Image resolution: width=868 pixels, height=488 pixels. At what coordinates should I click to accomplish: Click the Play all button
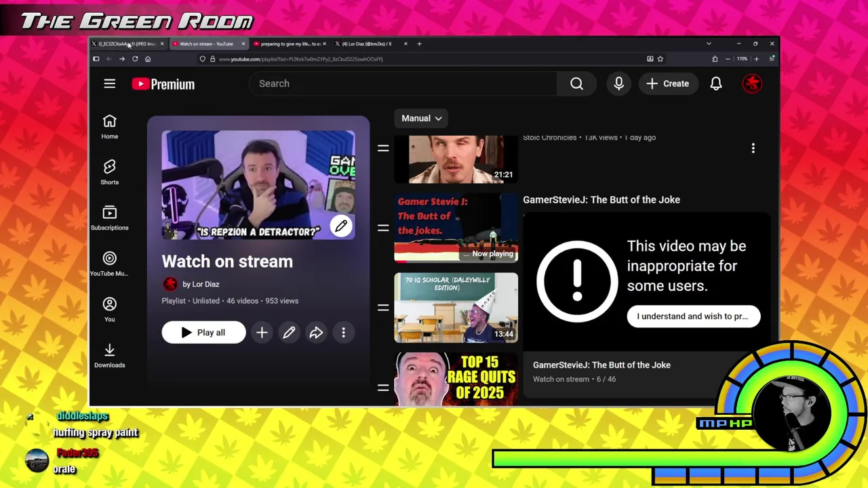(x=203, y=332)
